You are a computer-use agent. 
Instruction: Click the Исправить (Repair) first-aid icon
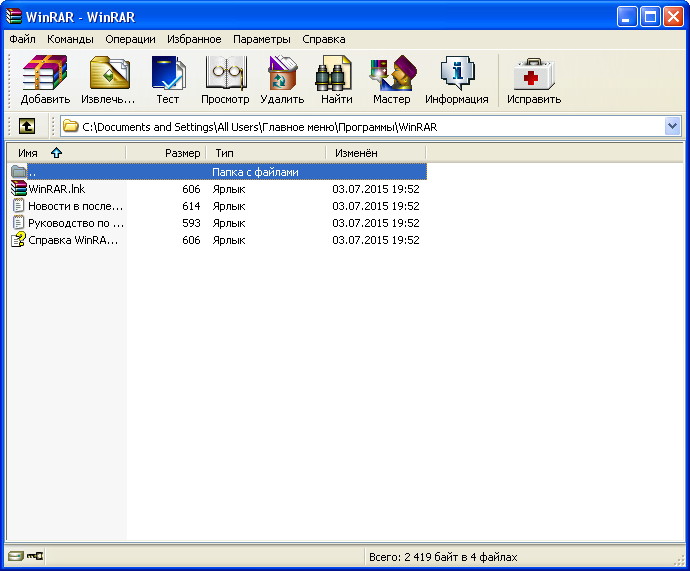coord(534,74)
